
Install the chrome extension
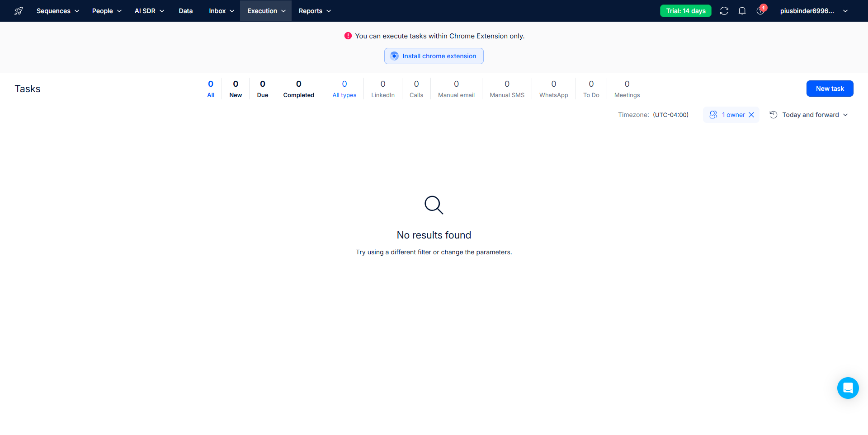pos(434,56)
